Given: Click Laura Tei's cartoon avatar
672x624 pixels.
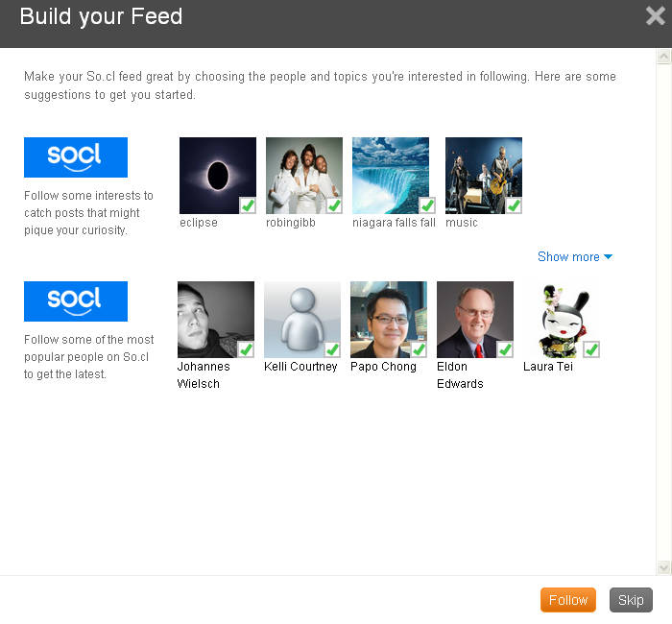Looking at the screenshot, I should (557, 319).
